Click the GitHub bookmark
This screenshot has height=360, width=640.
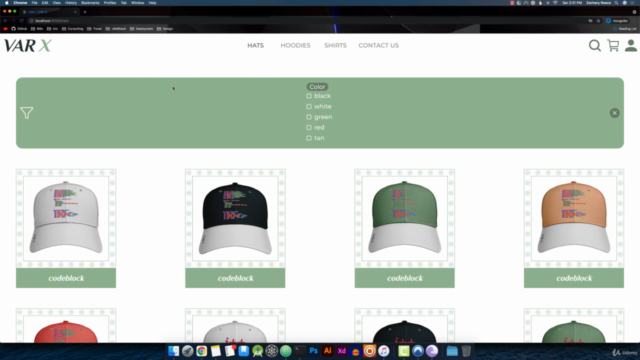pos(19,29)
